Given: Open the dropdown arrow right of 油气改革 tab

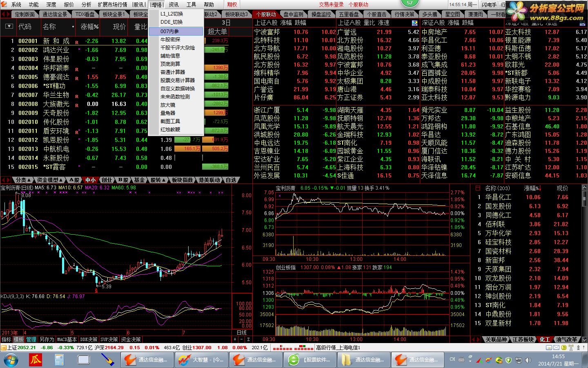Looking at the screenshot, I should 584,339.
